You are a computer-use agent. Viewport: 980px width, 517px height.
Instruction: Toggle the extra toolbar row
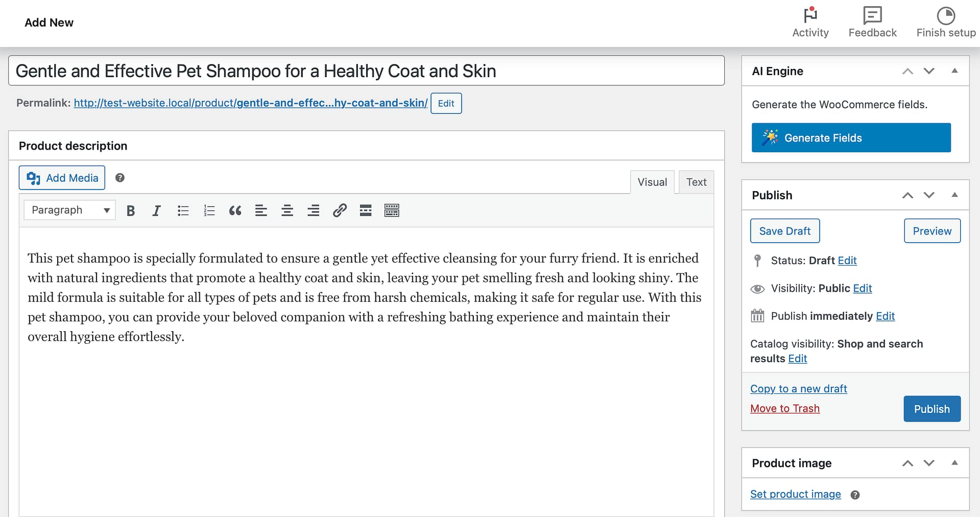click(x=392, y=210)
